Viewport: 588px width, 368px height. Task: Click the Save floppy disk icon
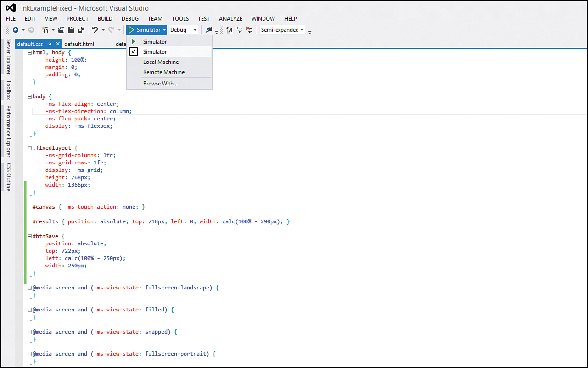tap(71, 30)
